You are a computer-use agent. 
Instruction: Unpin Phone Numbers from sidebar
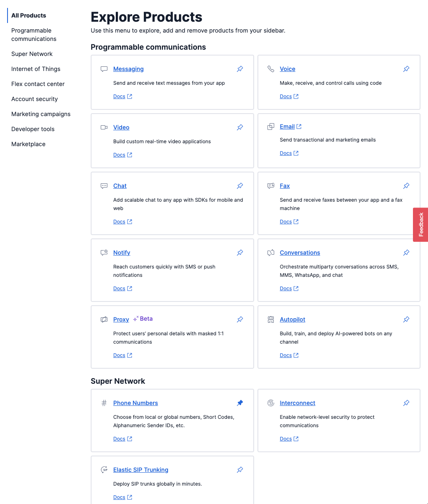240,403
